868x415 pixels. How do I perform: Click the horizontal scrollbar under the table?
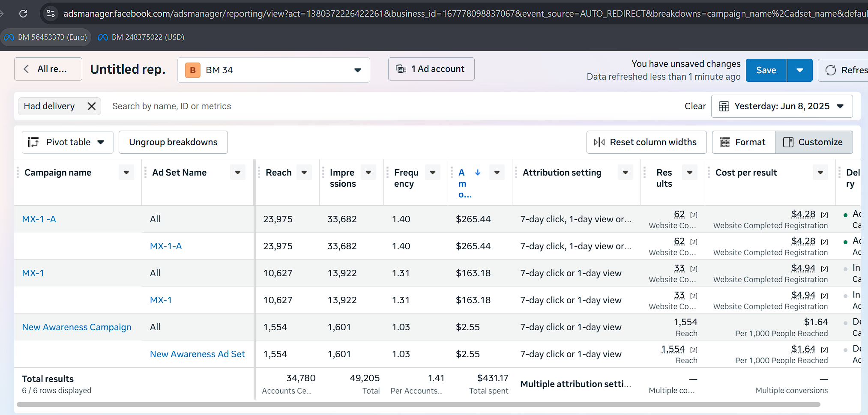pyautogui.click(x=418, y=404)
